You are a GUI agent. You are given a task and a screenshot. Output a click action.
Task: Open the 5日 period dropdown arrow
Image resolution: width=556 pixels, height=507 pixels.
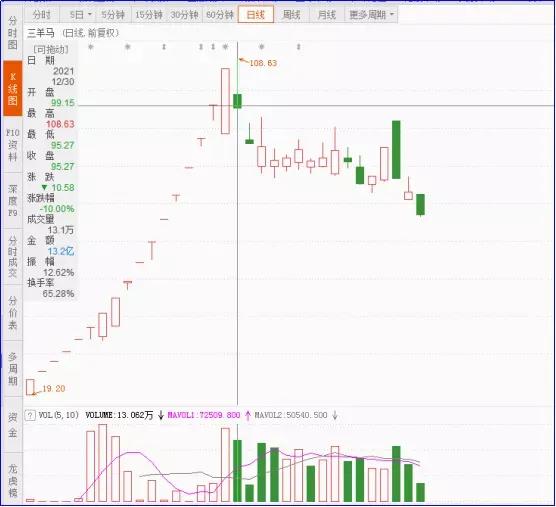tap(90, 15)
